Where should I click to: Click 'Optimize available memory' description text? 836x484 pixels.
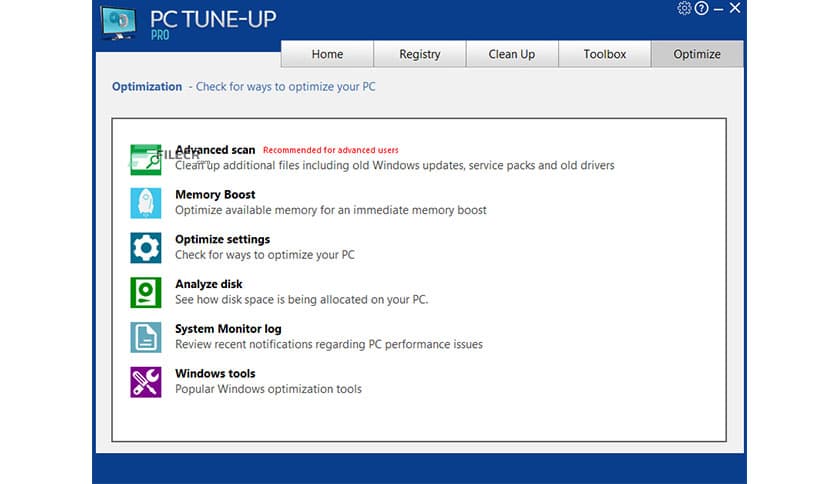(331, 210)
